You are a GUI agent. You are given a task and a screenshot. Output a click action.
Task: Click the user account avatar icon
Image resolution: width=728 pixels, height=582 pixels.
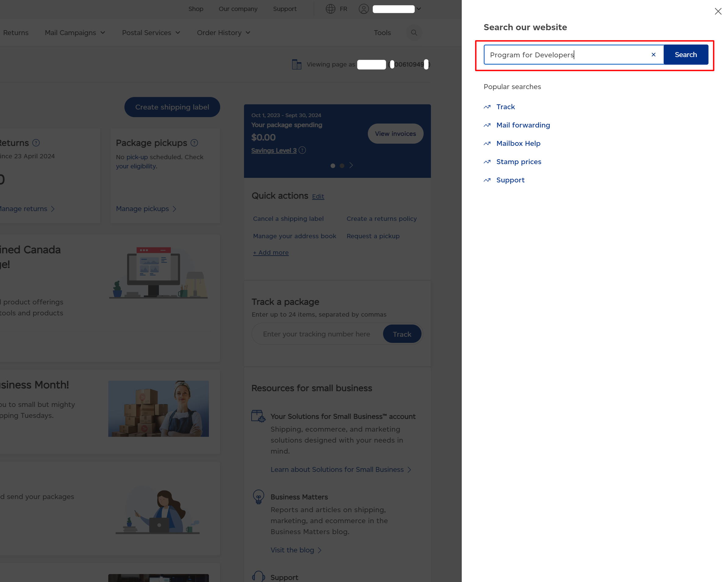(x=363, y=9)
